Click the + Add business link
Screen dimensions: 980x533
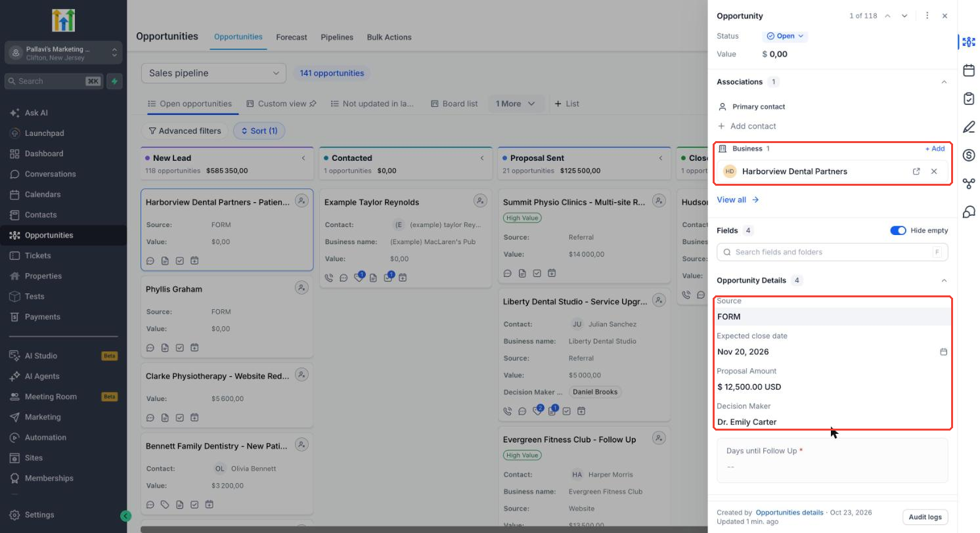935,149
